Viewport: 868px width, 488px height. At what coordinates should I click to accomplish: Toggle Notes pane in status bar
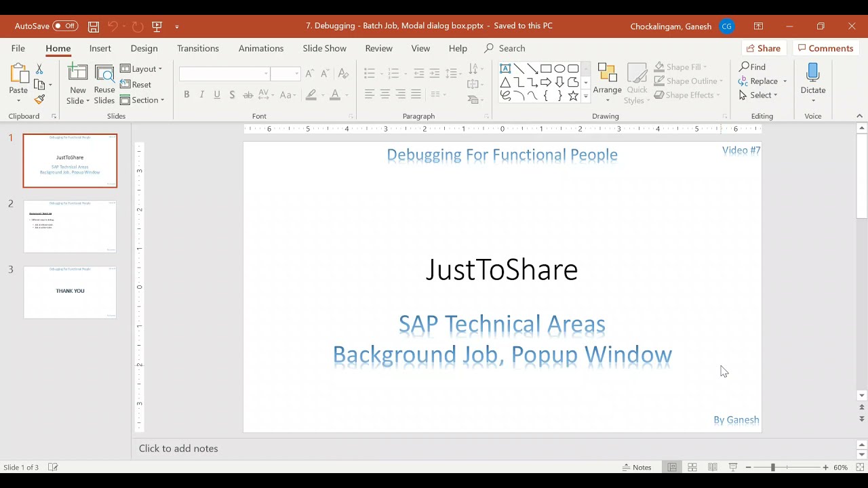tap(637, 467)
